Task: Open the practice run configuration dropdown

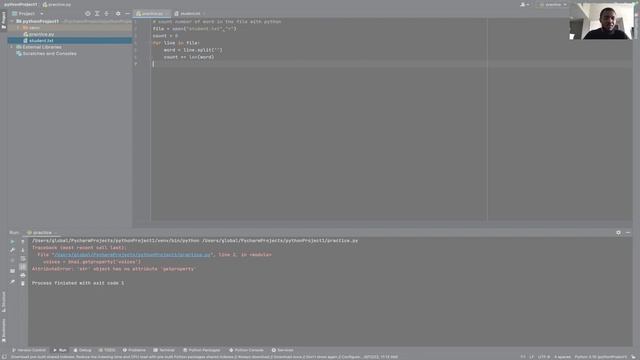Action: point(553,4)
